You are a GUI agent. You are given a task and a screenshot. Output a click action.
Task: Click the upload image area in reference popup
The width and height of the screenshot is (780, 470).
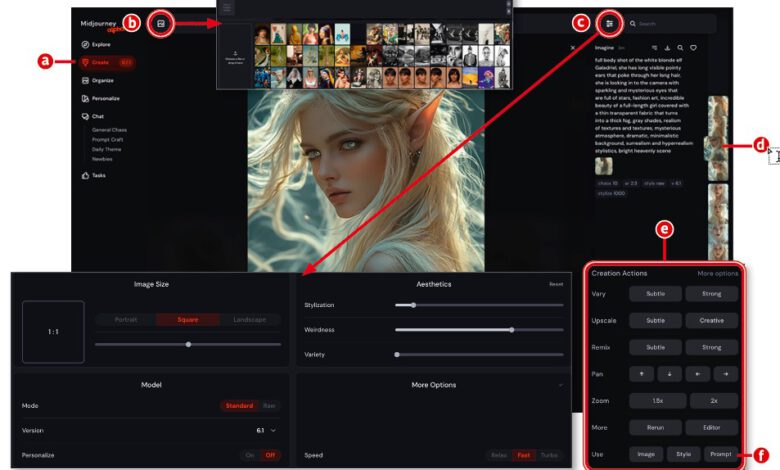[x=235, y=56]
